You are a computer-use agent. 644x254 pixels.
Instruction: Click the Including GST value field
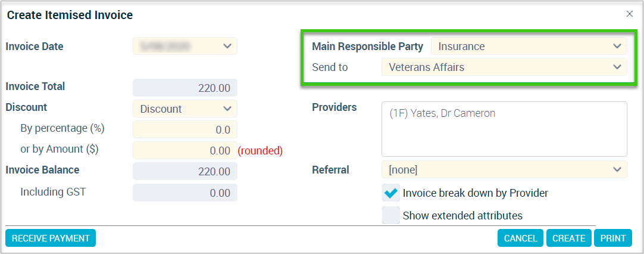click(185, 193)
